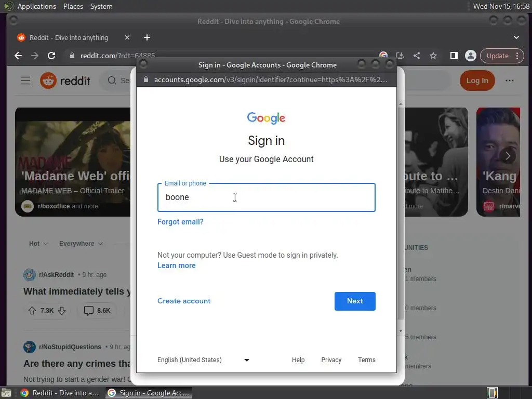Image resolution: width=532 pixels, height=399 pixels.
Task: Click the workspace switcher in bottom panel
Action: [x=492, y=393]
